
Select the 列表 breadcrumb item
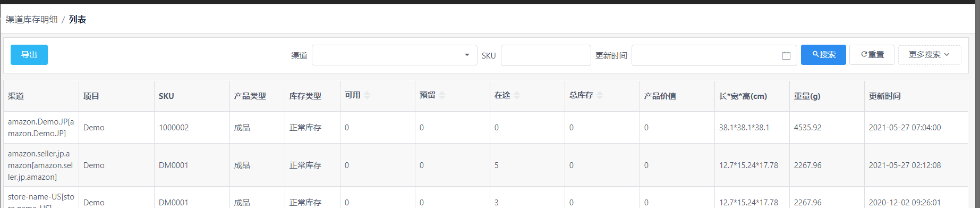click(78, 20)
